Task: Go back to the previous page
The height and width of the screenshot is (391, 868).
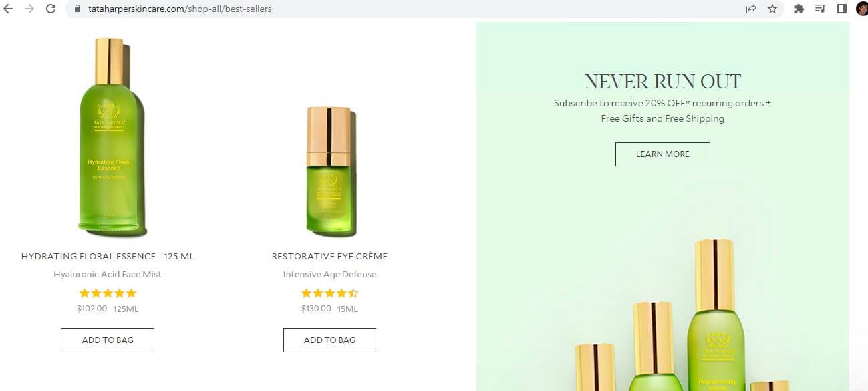Action: (8, 9)
